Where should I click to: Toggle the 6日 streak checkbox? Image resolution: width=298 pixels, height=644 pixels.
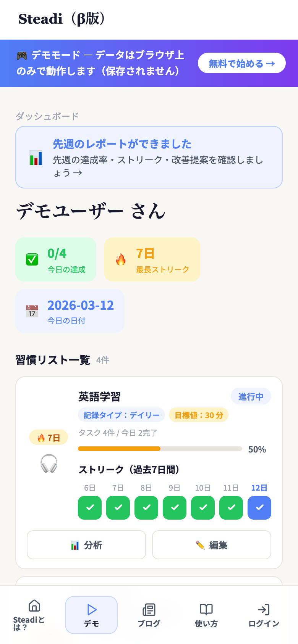[x=90, y=507]
